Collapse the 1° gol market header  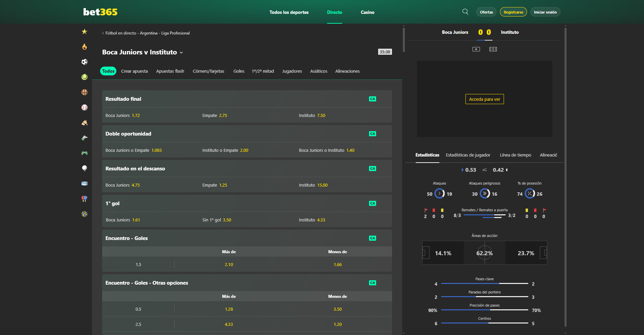(247, 204)
